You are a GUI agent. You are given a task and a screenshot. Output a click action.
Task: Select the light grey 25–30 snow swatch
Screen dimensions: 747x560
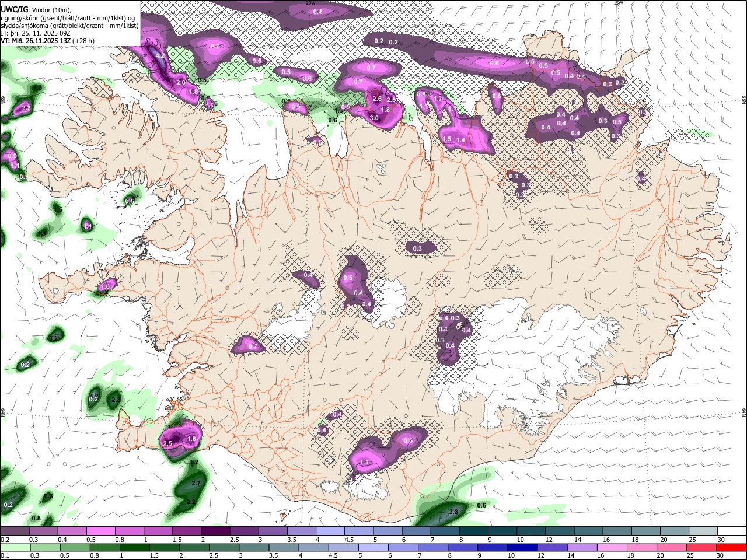click(703, 531)
